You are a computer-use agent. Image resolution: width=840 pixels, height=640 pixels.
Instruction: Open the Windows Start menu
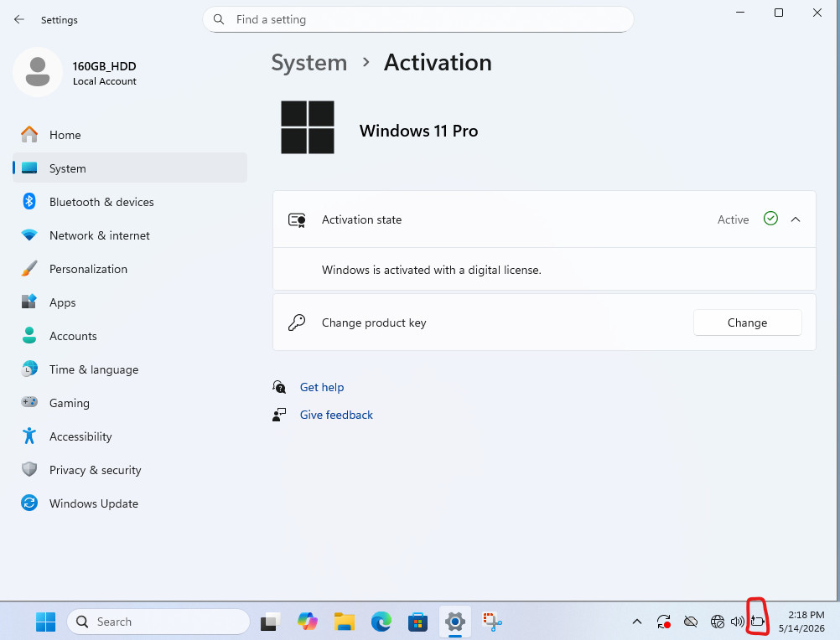[45, 622]
